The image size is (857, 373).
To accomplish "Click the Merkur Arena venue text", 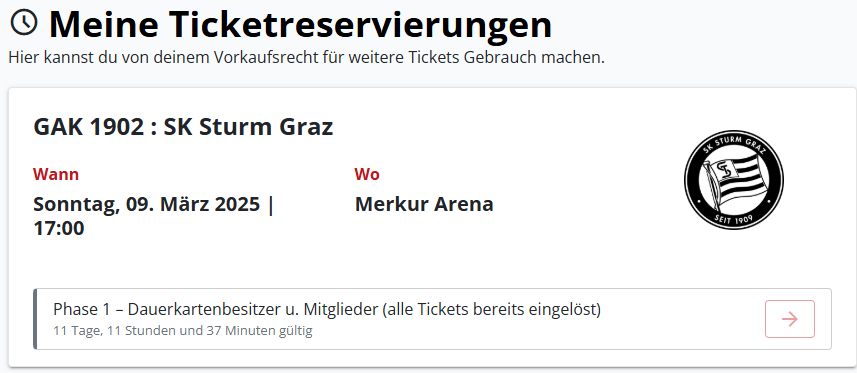I will pos(424,204).
